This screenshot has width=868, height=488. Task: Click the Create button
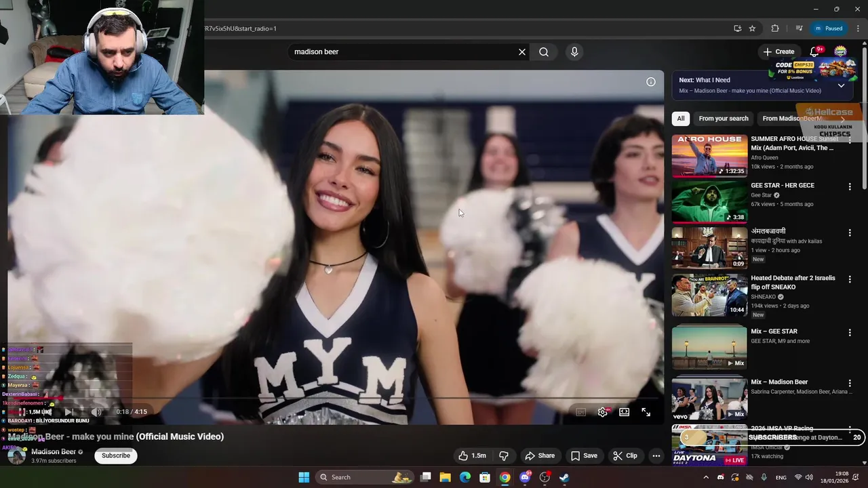(778, 52)
